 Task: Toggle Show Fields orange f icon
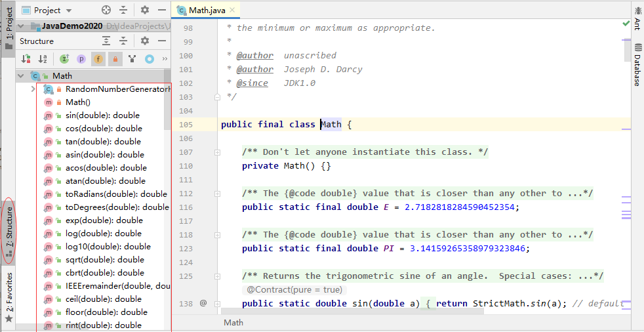(x=98, y=59)
